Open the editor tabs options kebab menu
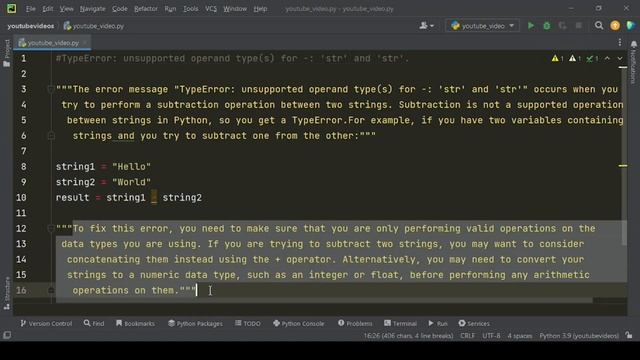The height and width of the screenshot is (360, 640). click(x=620, y=42)
